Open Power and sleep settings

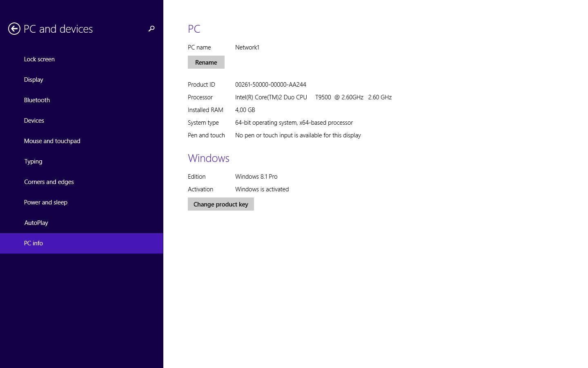click(x=82, y=202)
